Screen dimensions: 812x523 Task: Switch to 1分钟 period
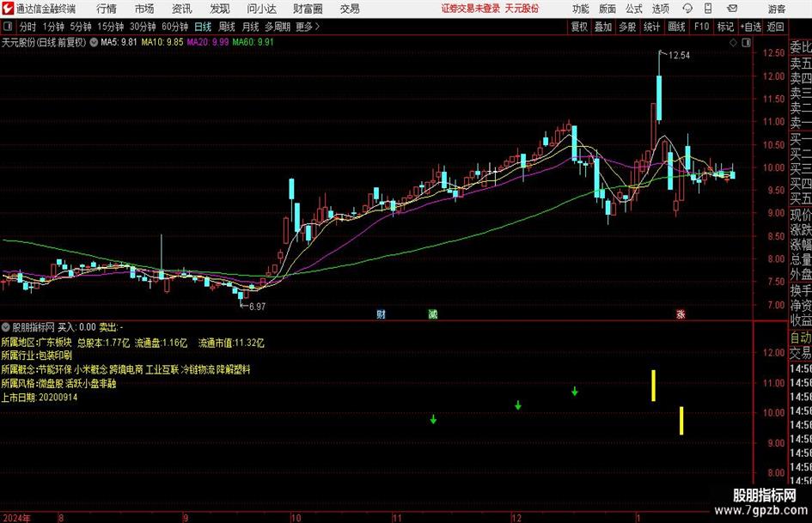point(53,27)
